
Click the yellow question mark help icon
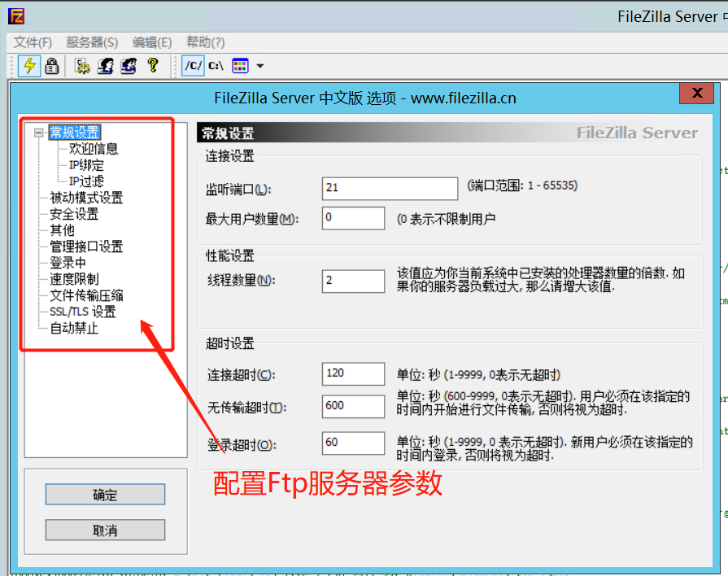pos(153,66)
